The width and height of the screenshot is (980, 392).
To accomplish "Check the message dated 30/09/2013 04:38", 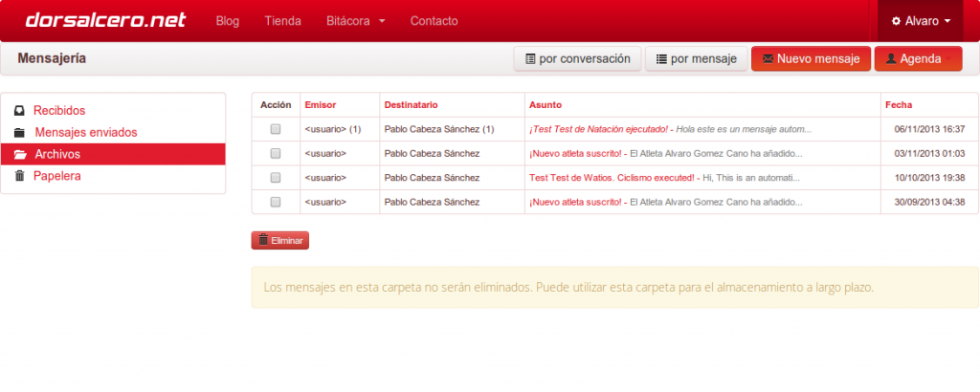I will pos(275,203).
